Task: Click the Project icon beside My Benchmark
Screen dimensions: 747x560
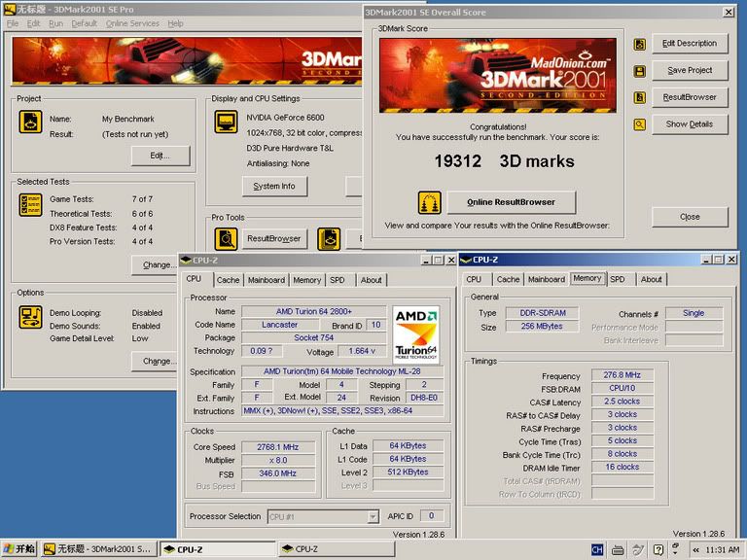Action: tap(30, 122)
